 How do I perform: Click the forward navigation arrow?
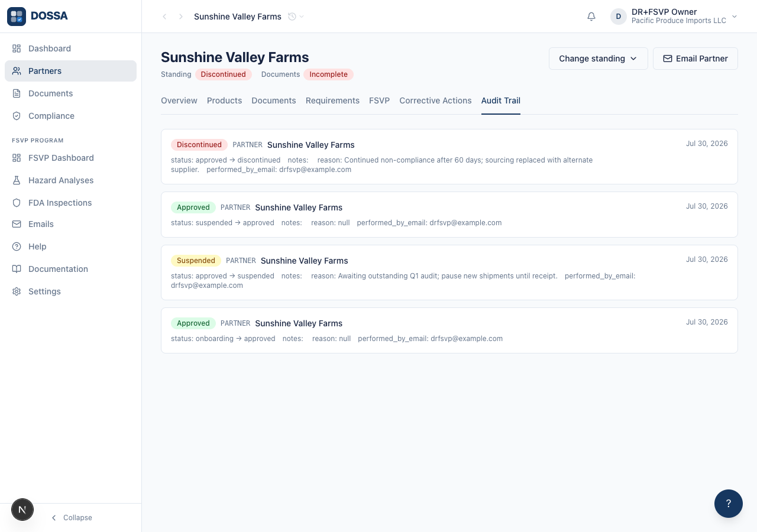tap(181, 17)
